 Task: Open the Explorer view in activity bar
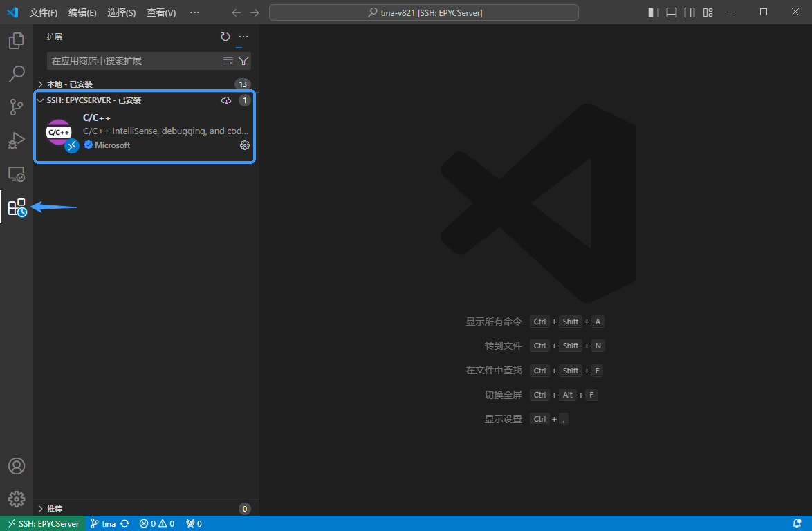point(17,41)
